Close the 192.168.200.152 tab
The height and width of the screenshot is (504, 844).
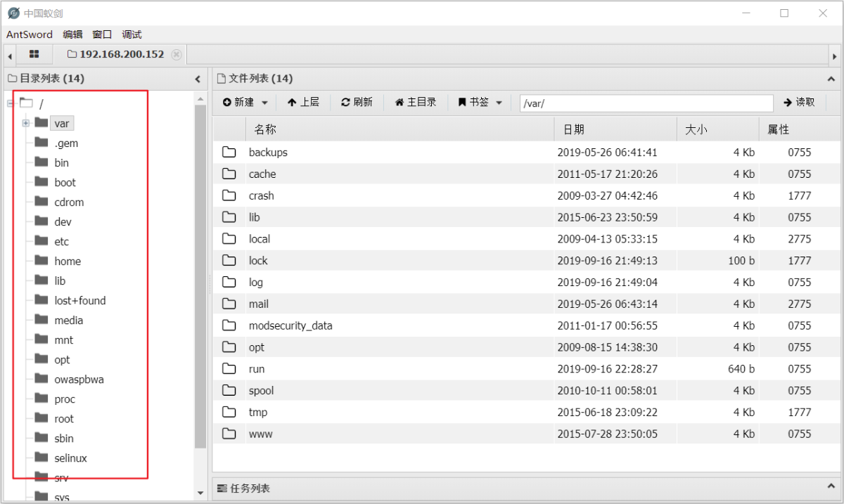click(176, 54)
